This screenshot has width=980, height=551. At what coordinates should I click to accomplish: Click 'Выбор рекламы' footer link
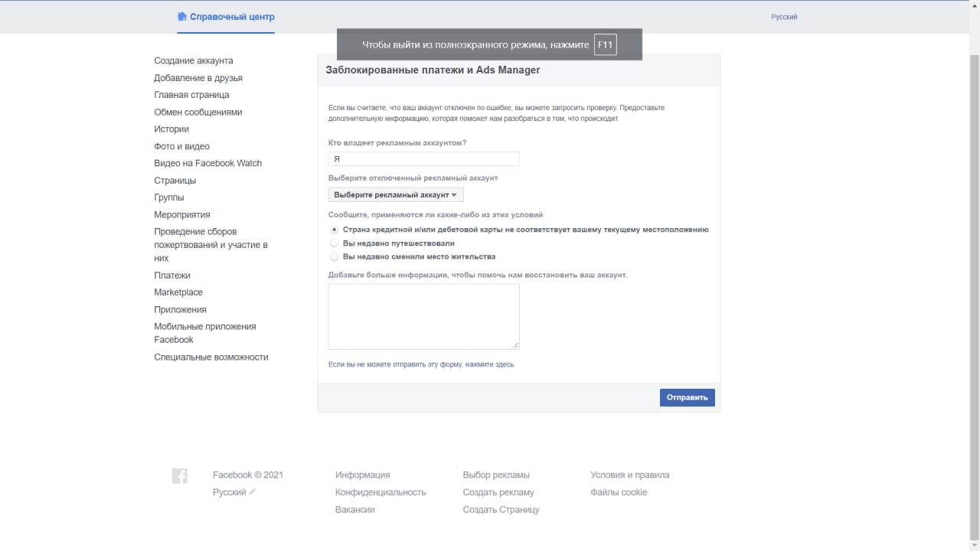[496, 475]
